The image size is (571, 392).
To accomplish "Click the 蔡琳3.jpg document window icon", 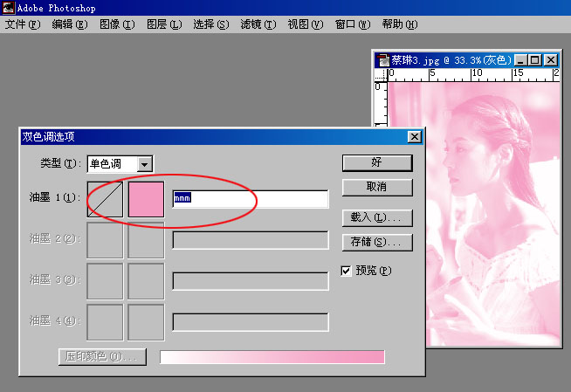I will 382,60.
